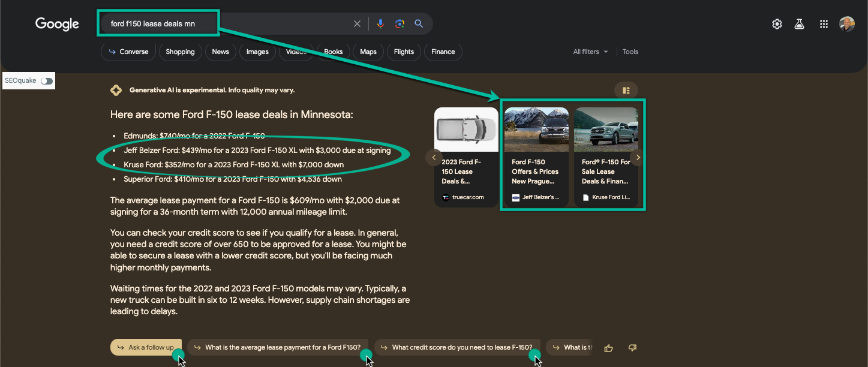
Task: Open Tools under the search bar
Action: coord(630,52)
